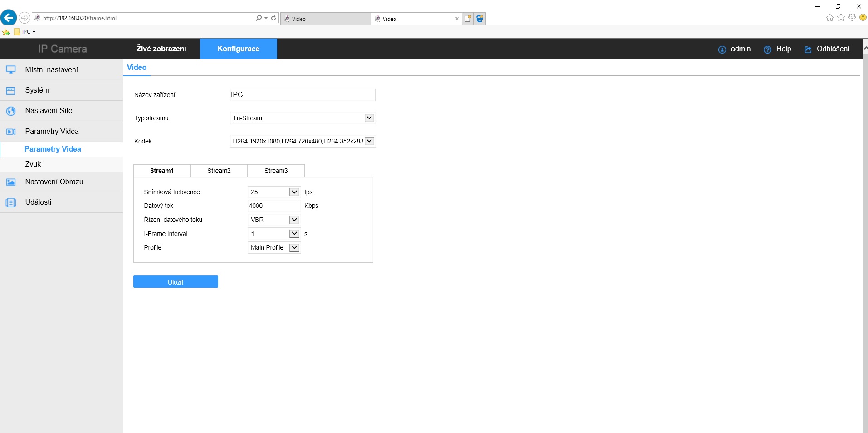Screen dimensions: 868x433
Task: Click the Nastavení Sítě globe icon
Action: pyautogui.click(x=11, y=111)
